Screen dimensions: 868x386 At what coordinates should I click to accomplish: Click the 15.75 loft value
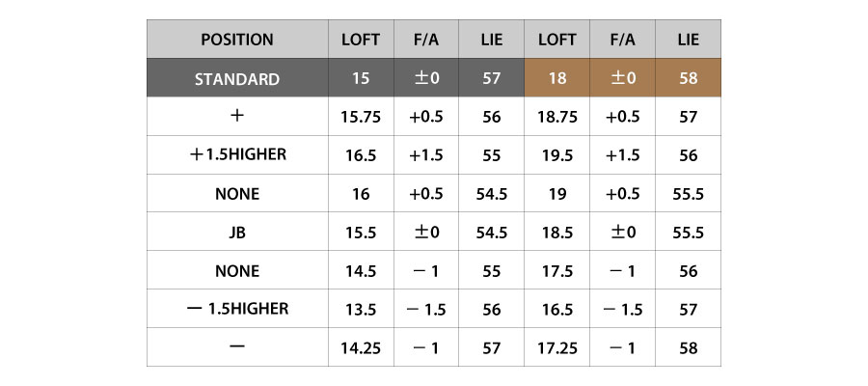click(x=361, y=117)
